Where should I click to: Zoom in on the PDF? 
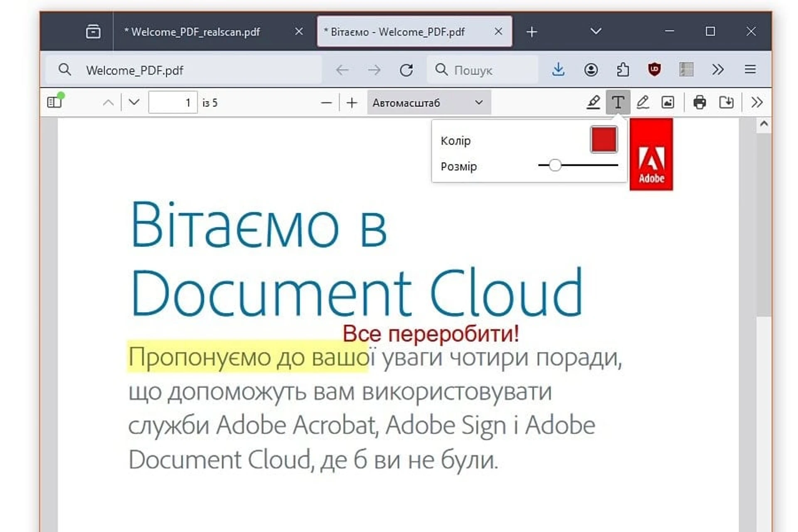(352, 103)
